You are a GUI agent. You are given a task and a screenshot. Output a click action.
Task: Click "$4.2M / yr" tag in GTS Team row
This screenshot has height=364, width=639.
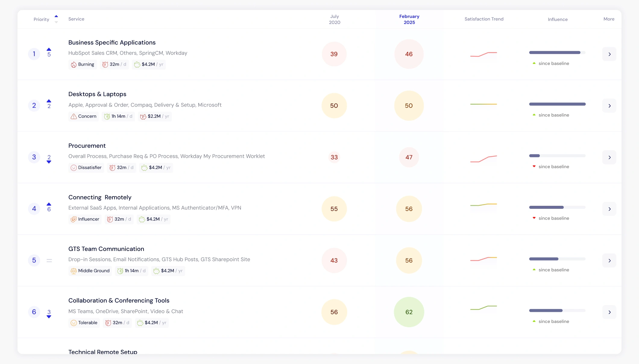(x=168, y=271)
